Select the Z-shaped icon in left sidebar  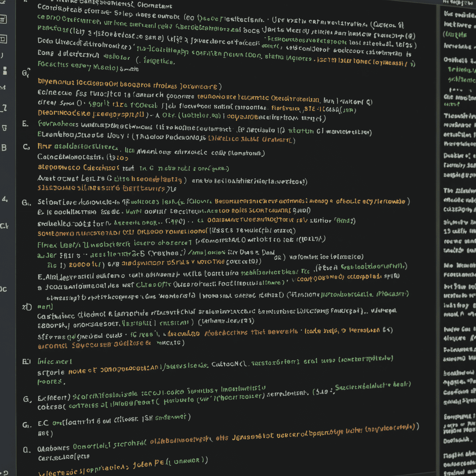tap(4, 108)
